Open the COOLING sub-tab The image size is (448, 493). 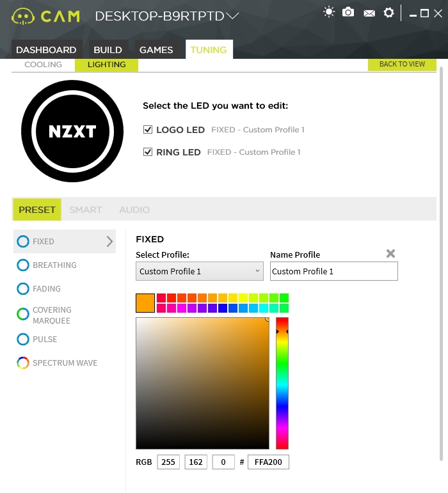tap(44, 65)
